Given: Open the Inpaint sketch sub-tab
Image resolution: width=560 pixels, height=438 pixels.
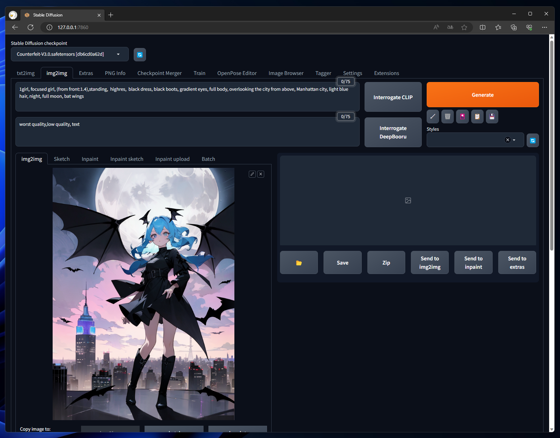Looking at the screenshot, I should [x=127, y=159].
